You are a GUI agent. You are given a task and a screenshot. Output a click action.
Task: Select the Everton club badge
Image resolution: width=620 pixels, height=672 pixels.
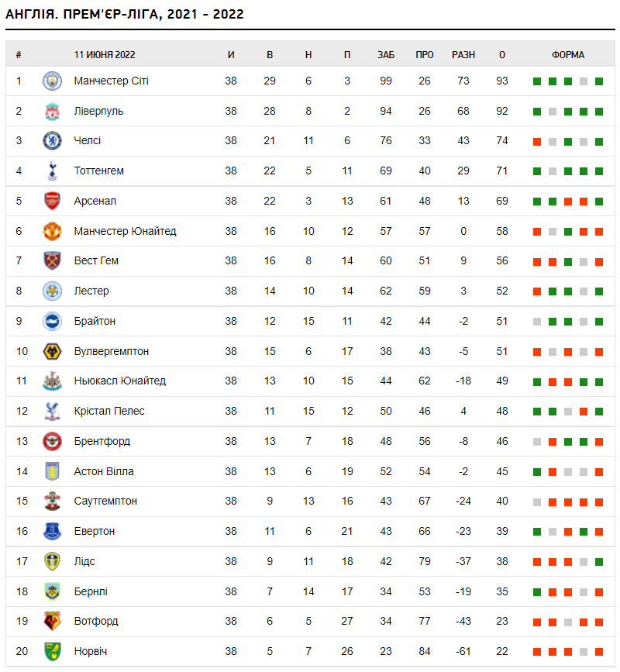pos(52,531)
